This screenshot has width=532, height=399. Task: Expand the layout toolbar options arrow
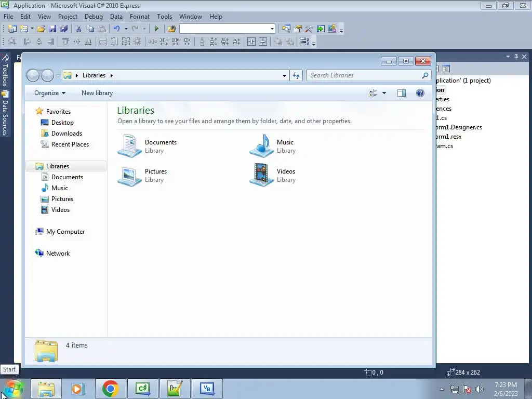pyautogui.click(x=314, y=43)
